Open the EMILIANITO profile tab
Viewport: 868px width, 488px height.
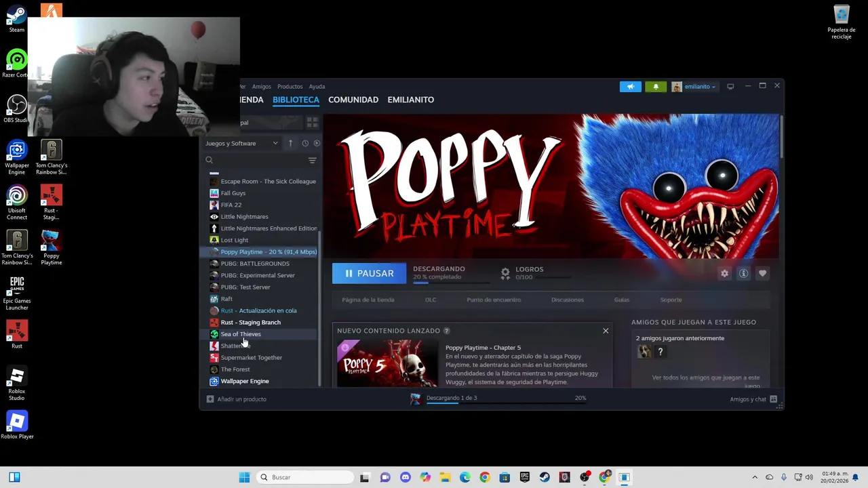coord(410,100)
